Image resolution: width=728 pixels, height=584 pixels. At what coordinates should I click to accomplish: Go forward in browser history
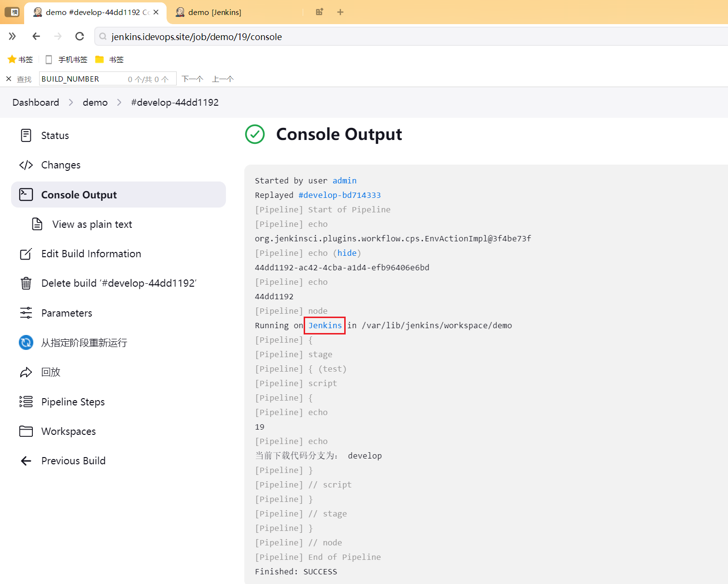point(58,36)
